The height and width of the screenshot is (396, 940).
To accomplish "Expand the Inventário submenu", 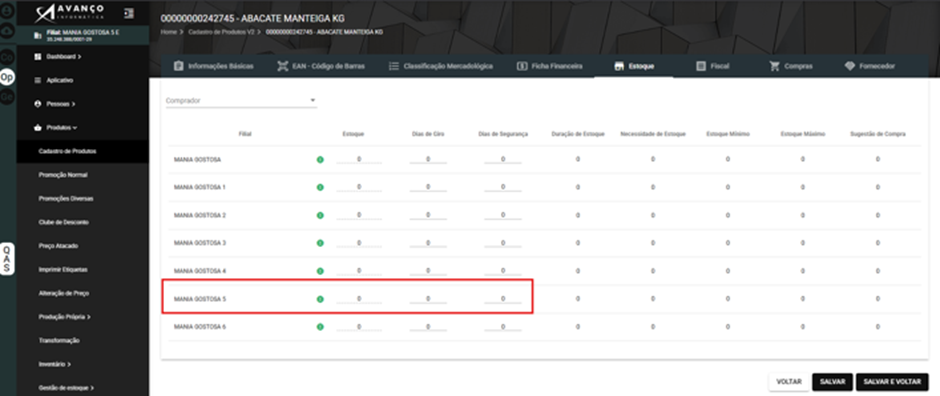I will pyautogui.click(x=55, y=364).
